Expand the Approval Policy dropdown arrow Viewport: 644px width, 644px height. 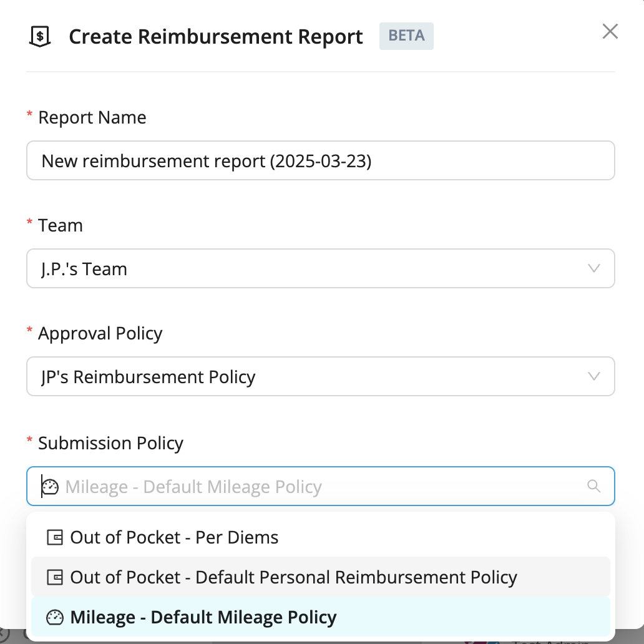click(594, 376)
